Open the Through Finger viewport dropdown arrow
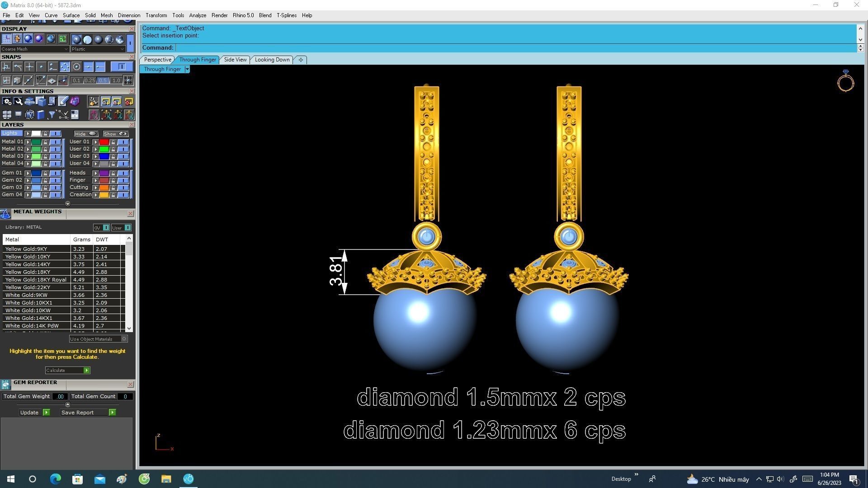 click(187, 69)
